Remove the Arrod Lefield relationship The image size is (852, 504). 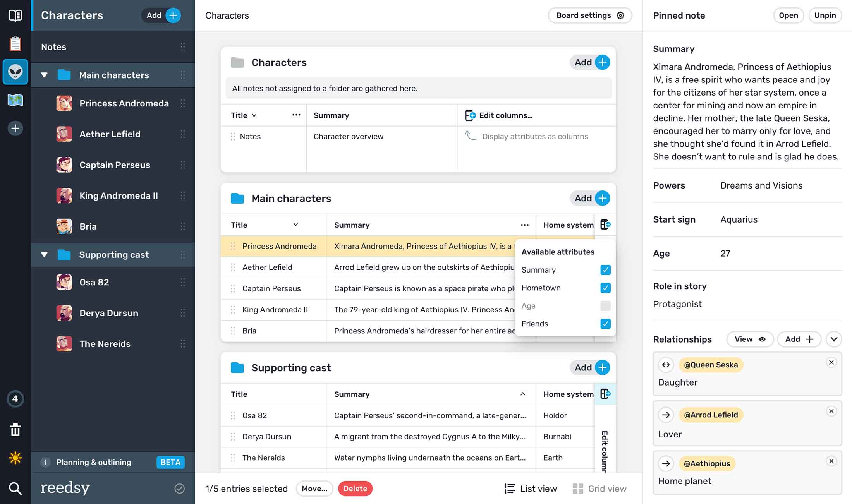point(831,411)
